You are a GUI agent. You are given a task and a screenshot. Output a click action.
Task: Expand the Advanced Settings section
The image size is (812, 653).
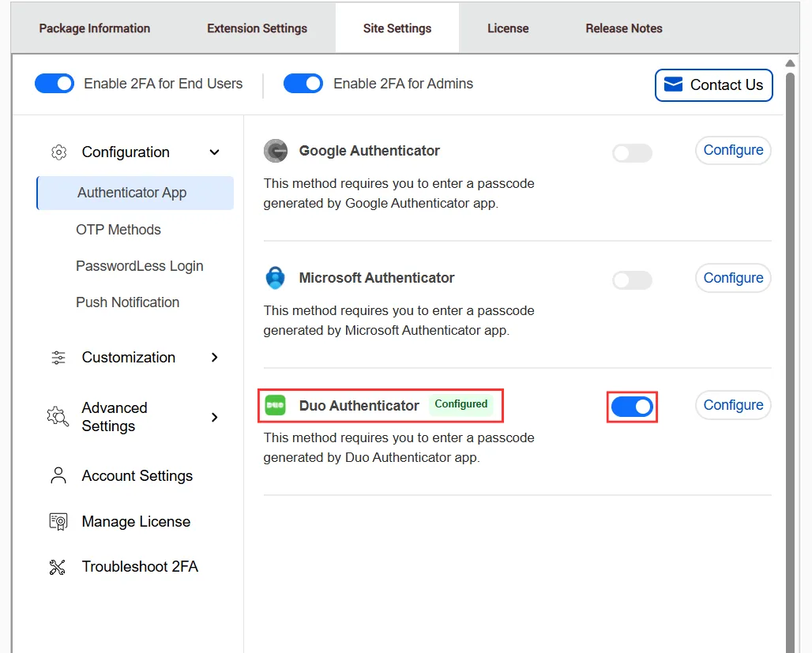(x=214, y=417)
